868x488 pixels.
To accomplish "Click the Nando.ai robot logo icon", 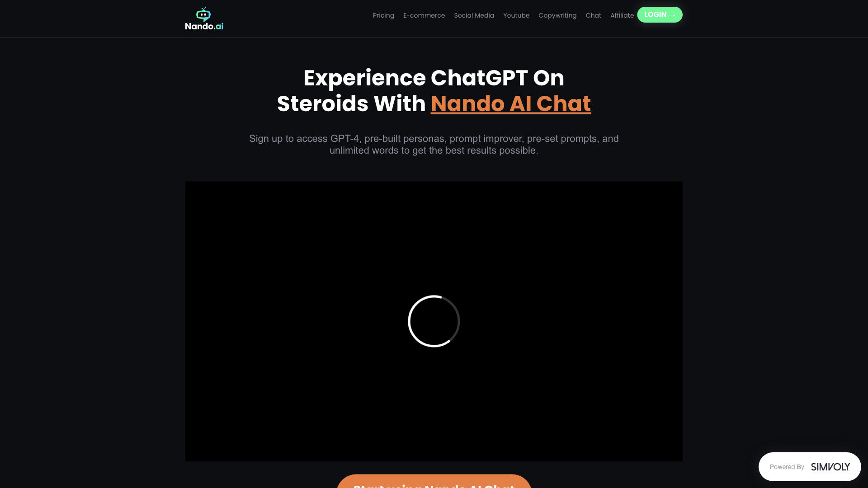I will click(203, 13).
